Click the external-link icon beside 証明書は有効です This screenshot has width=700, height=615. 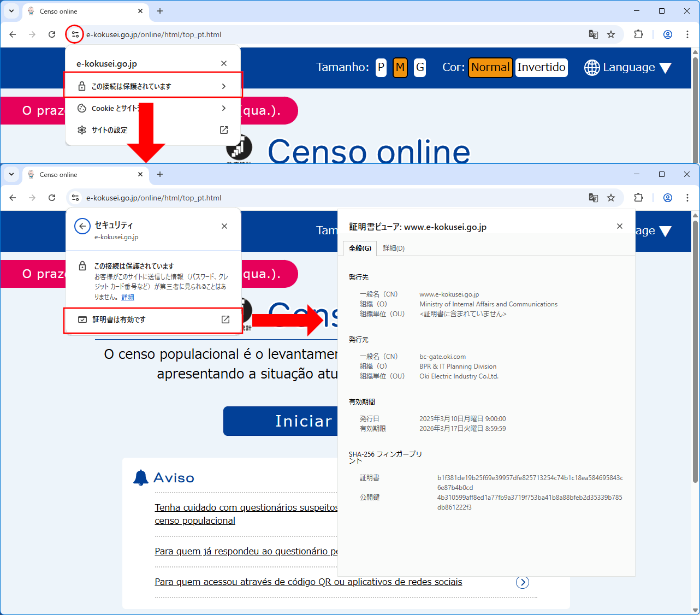(x=226, y=320)
